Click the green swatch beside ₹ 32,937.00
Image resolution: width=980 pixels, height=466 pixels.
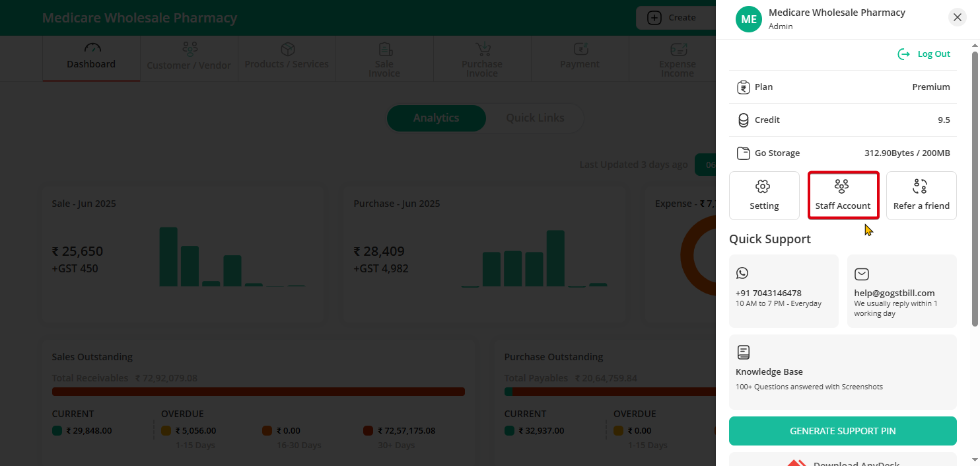tap(509, 431)
